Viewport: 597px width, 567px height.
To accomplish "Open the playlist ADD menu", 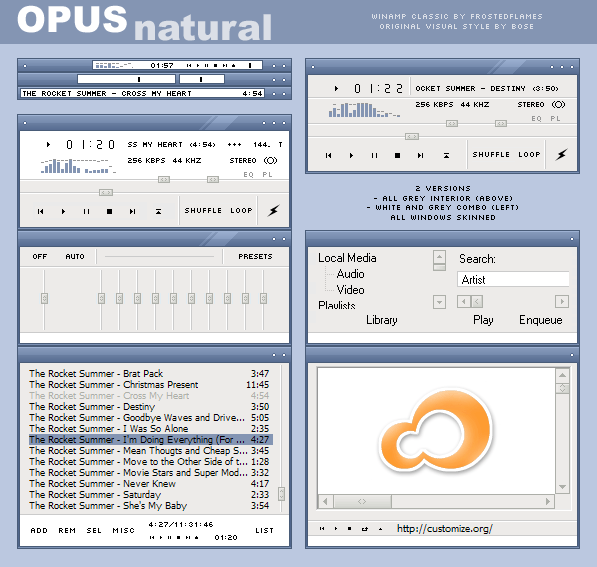I will click(39, 530).
